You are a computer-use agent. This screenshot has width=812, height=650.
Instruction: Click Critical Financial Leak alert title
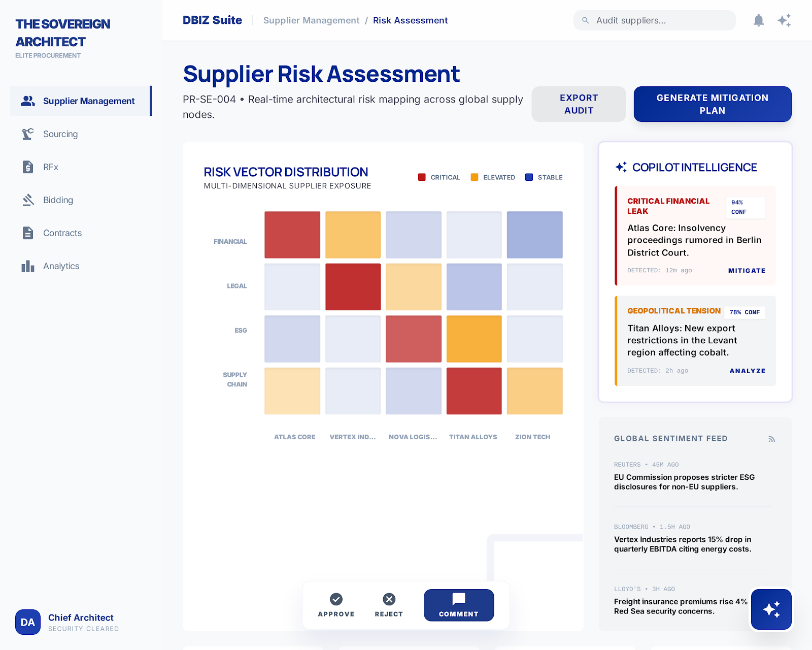(x=668, y=206)
